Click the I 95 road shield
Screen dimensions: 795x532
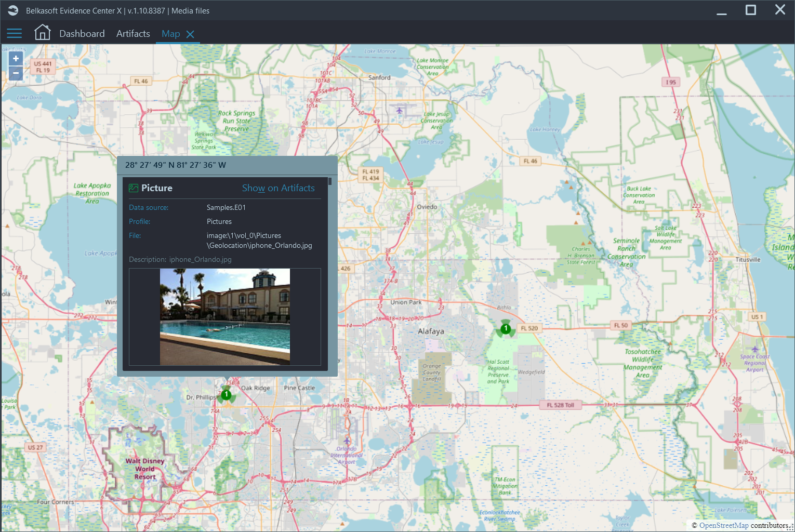coord(671,82)
